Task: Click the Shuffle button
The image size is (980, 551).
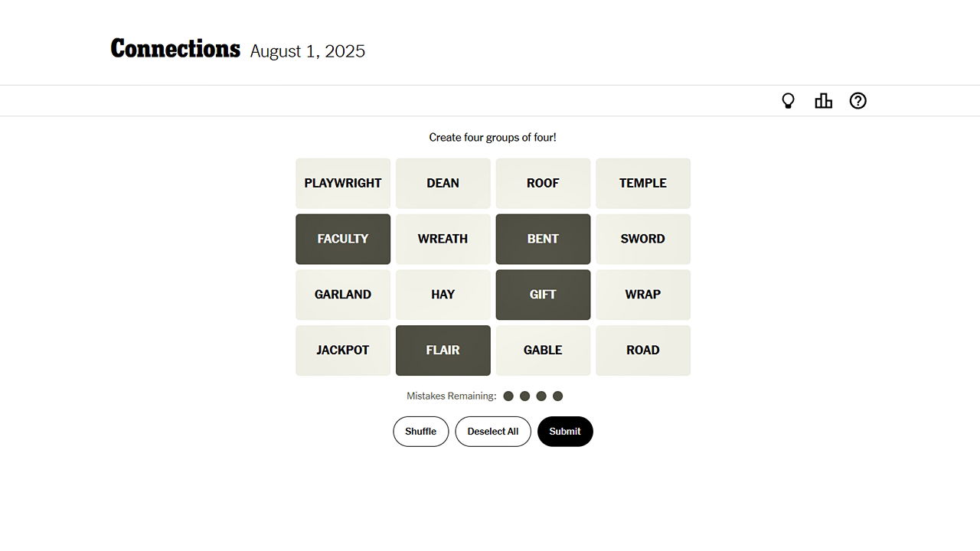Action: 420,432
